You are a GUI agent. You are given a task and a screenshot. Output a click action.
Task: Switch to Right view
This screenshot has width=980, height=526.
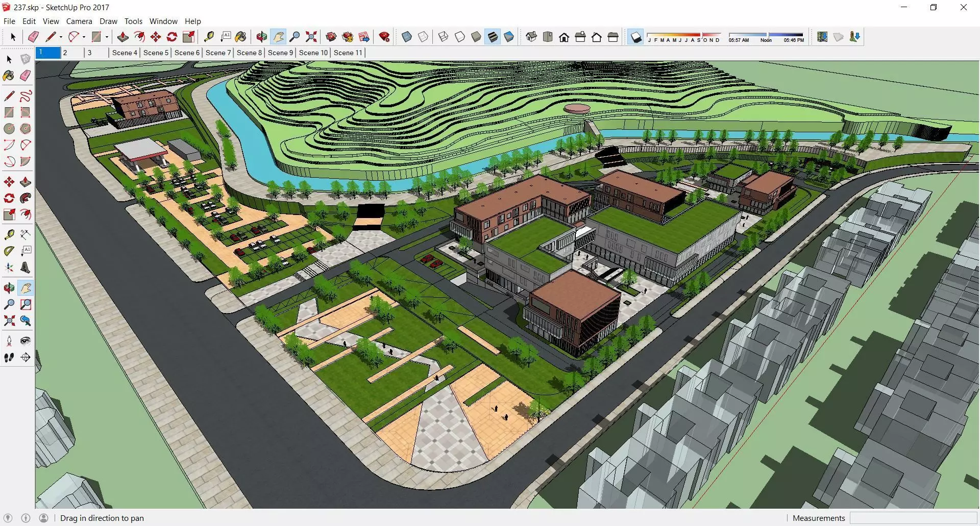pos(580,37)
